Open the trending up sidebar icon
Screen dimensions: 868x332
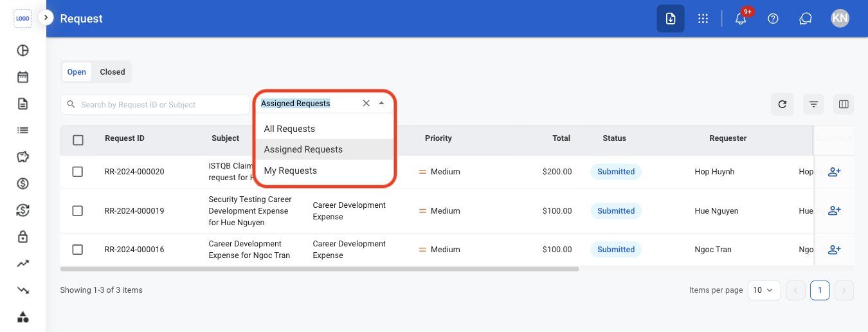click(x=23, y=263)
